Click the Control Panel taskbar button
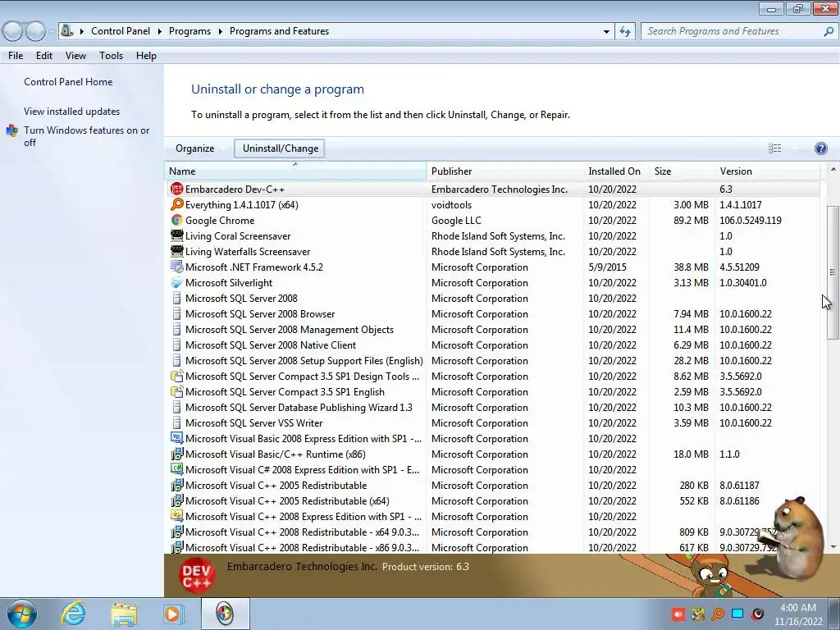 click(x=225, y=614)
